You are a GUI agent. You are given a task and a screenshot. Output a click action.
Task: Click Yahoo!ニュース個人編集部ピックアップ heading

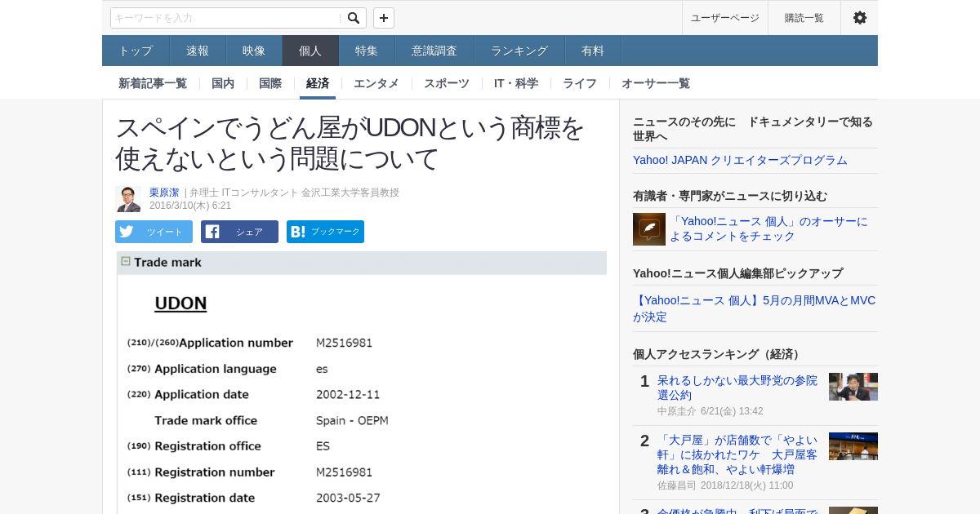(x=738, y=273)
